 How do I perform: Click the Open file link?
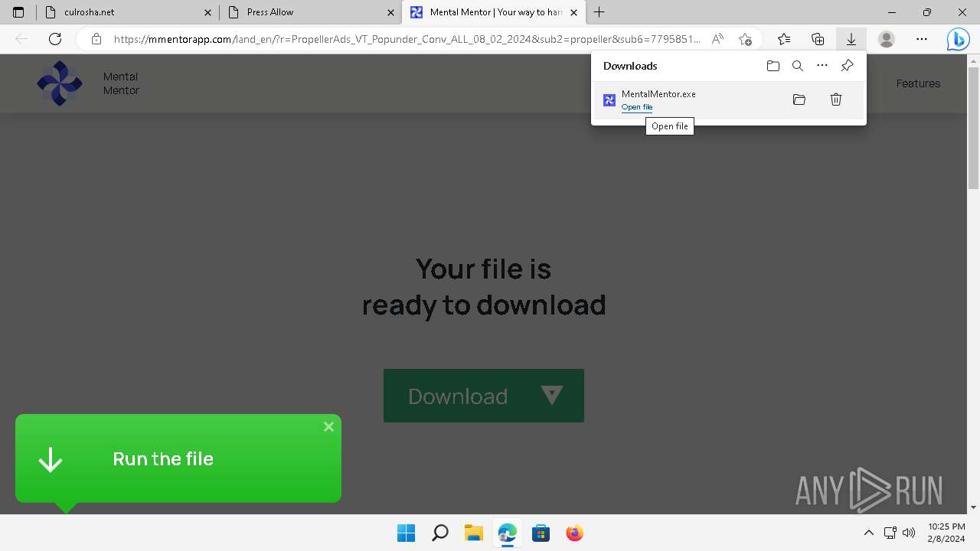tap(637, 107)
